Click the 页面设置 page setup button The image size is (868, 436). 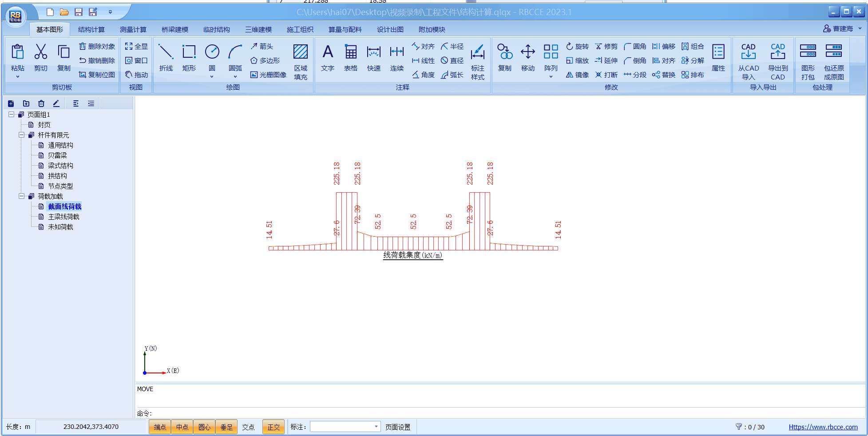[397, 427]
